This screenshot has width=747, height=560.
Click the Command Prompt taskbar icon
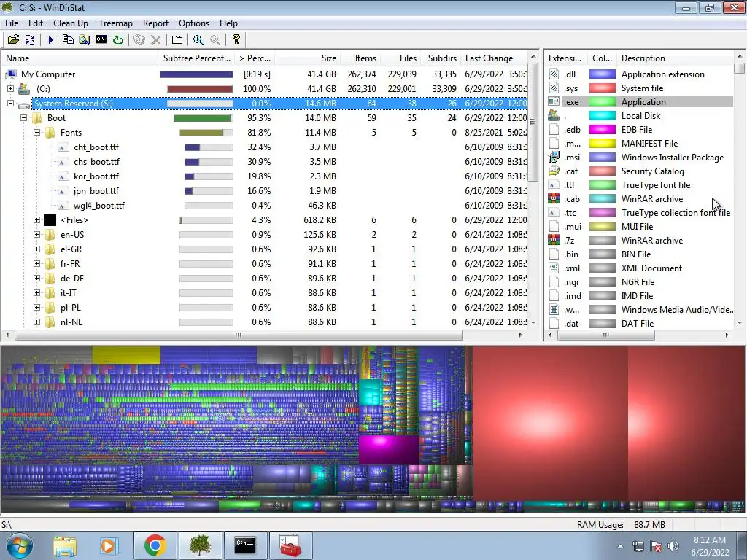(x=245, y=545)
